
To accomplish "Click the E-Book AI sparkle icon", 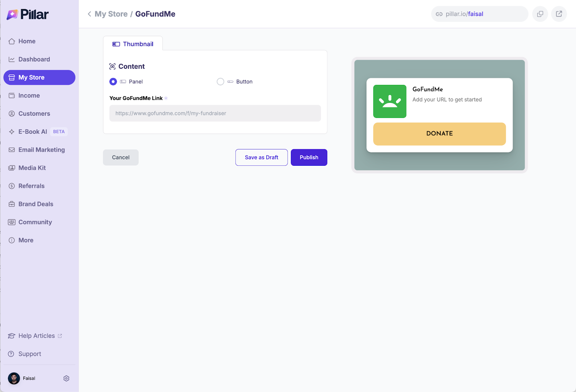I will pyautogui.click(x=12, y=132).
